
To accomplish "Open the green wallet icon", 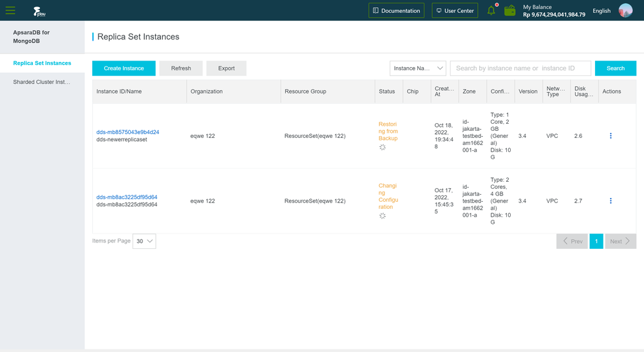I will (x=509, y=10).
